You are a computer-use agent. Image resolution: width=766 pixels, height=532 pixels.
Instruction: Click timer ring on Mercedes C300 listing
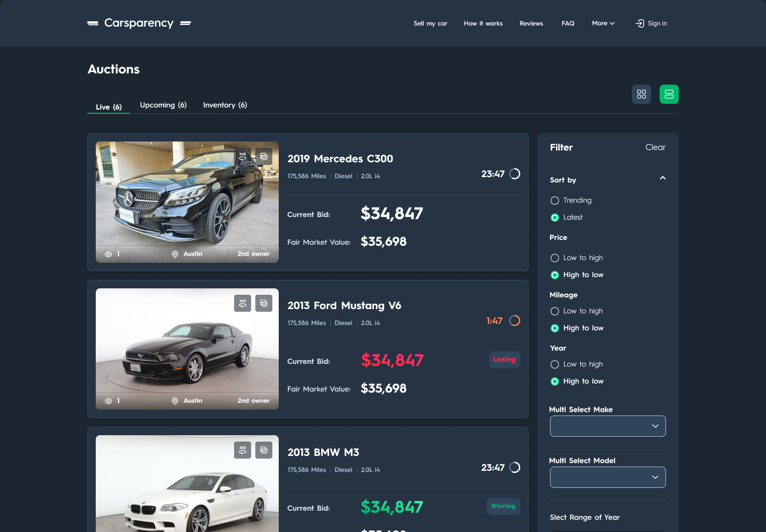point(515,174)
